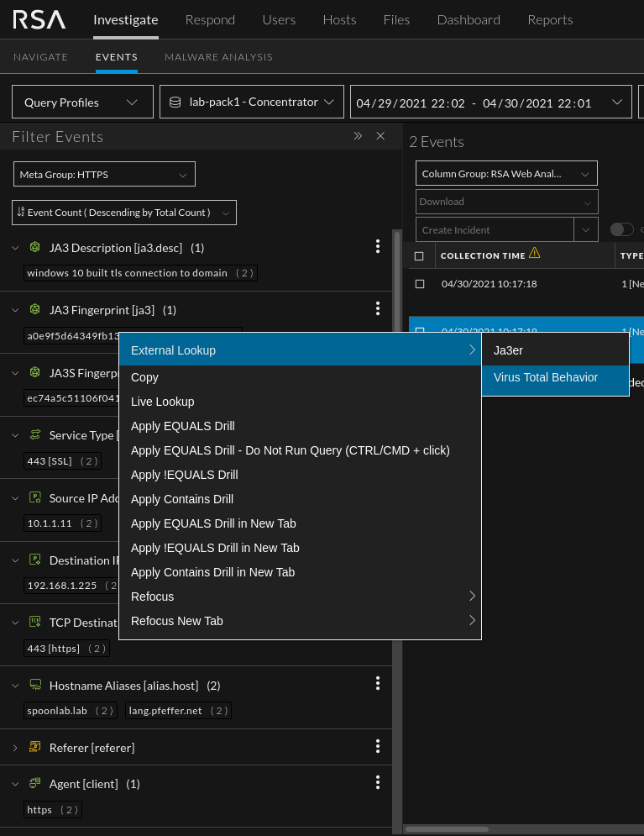Expand the Referer [referer] meta key

(x=15, y=747)
